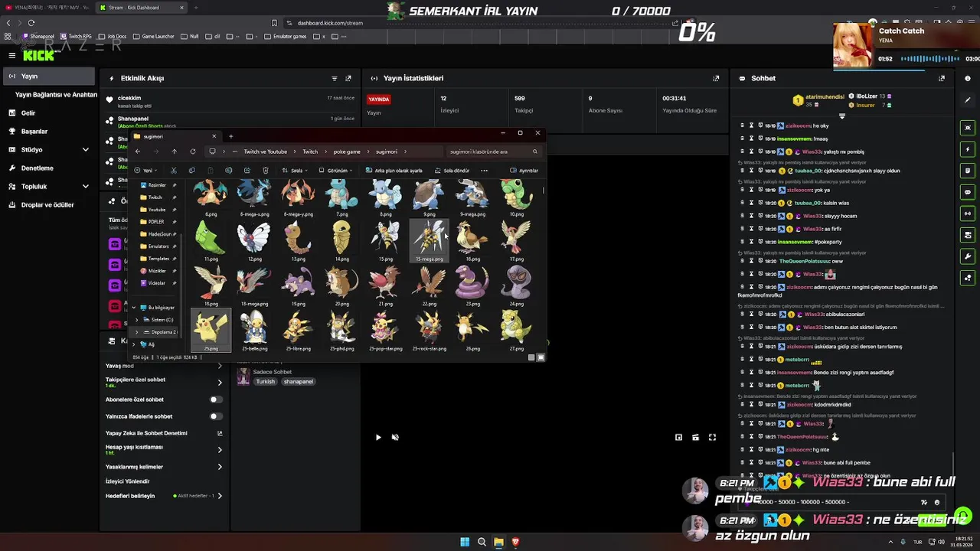The image size is (980, 551).
Task: Expand Hedefleri belirleyin settings
Action: coord(220,496)
